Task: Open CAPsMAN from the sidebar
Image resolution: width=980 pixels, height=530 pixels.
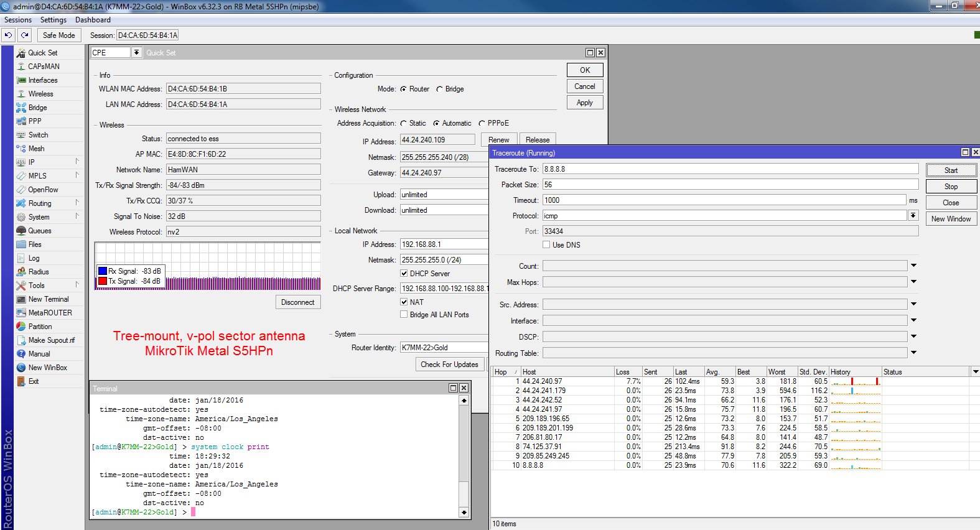Action: [x=44, y=67]
